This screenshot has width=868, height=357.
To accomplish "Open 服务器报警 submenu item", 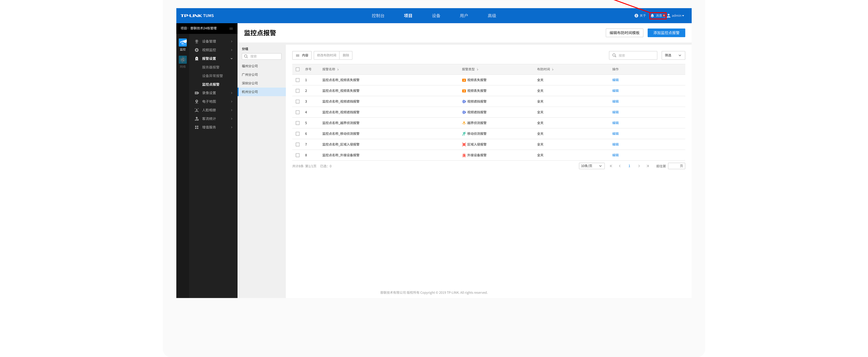I will pos(211,67).
